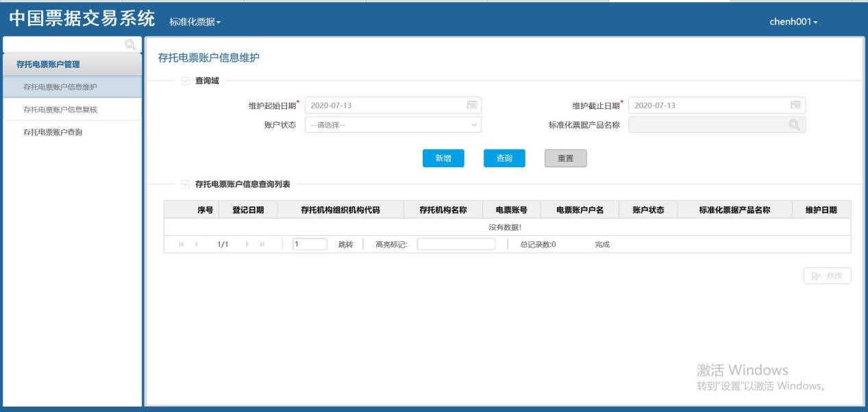Open the end date calendar picker icon
This screenshot has width=868, height=412.
pyautogui.click(x=795, y=105)
